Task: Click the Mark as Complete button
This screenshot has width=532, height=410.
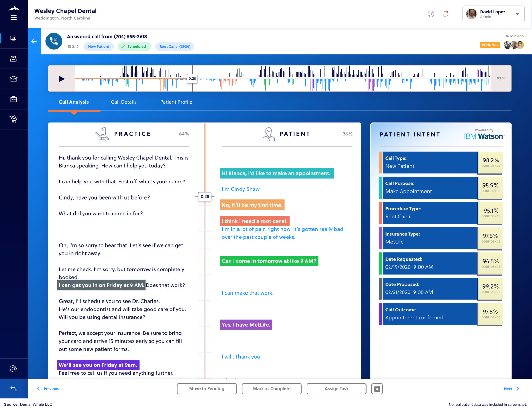Action: point(271,389)
